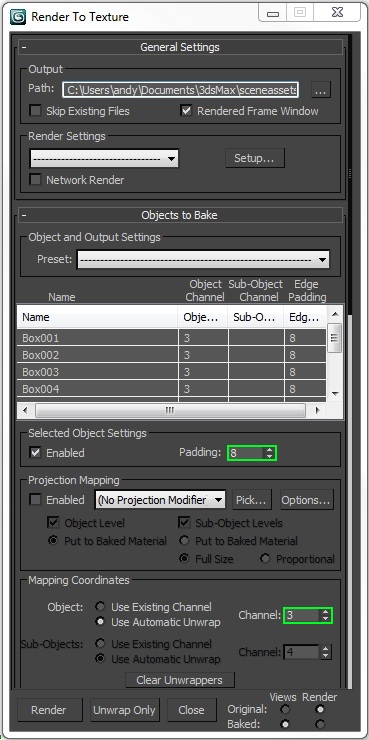Viewport: 369px width, 740px height.
Task: Click the object list scroll down arrow
Action: [335, 393]
